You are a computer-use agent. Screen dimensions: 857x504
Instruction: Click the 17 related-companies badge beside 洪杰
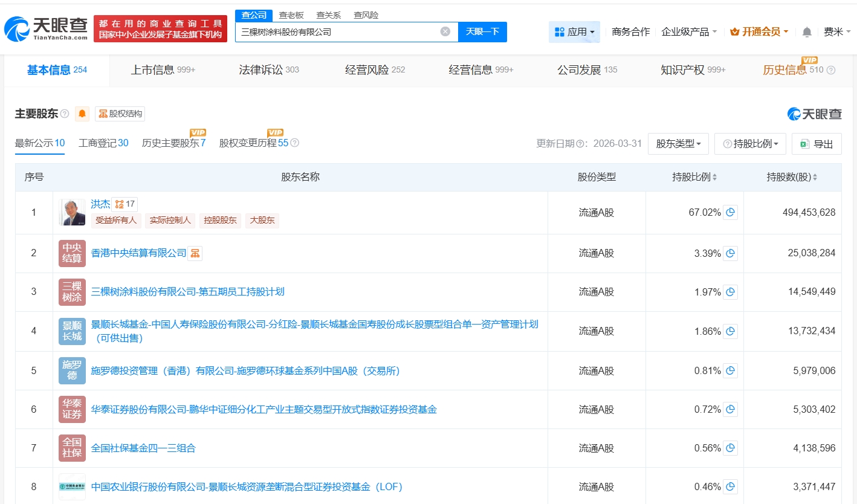click(125, 204)
